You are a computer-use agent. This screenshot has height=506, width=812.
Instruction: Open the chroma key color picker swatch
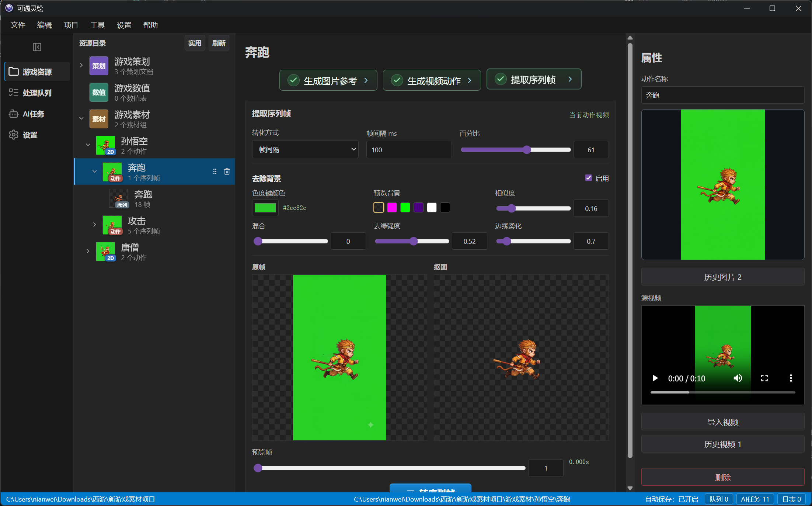pyautogui.click(x=265, y=208)
